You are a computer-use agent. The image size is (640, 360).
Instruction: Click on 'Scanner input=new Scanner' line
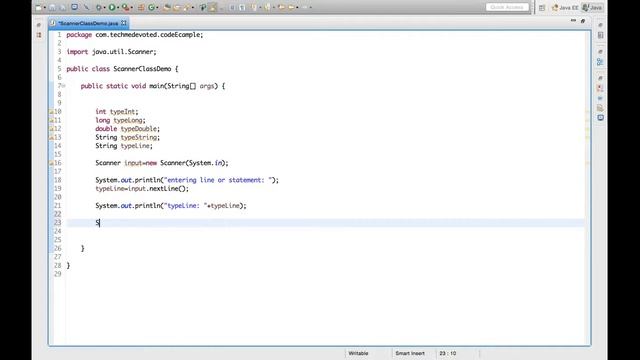(x=162, y=163)
